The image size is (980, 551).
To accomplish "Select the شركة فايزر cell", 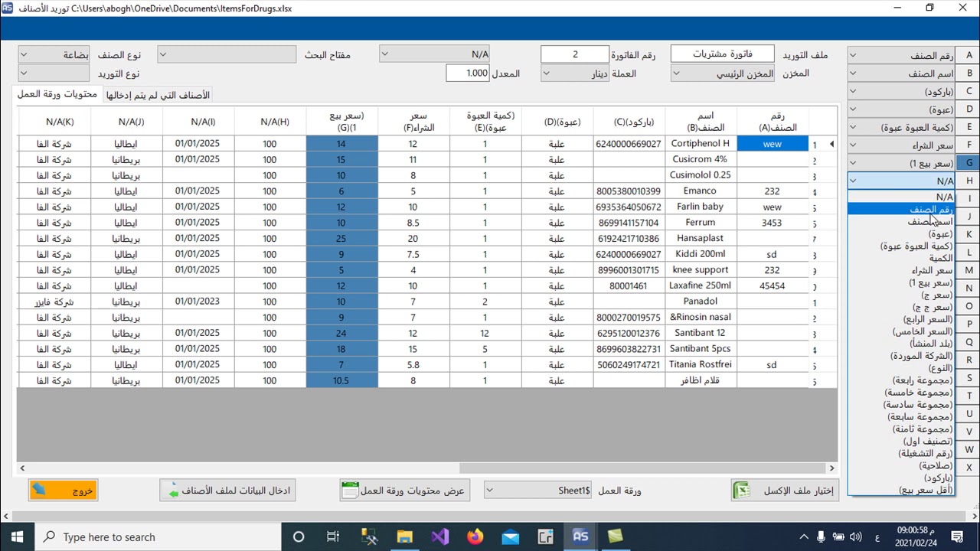I will click(x=54, y=302).
